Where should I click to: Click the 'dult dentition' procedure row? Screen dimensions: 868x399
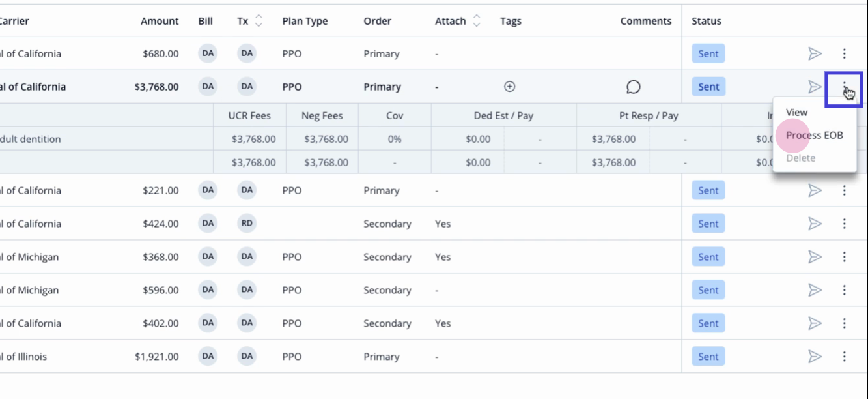[x=31, y=139]
